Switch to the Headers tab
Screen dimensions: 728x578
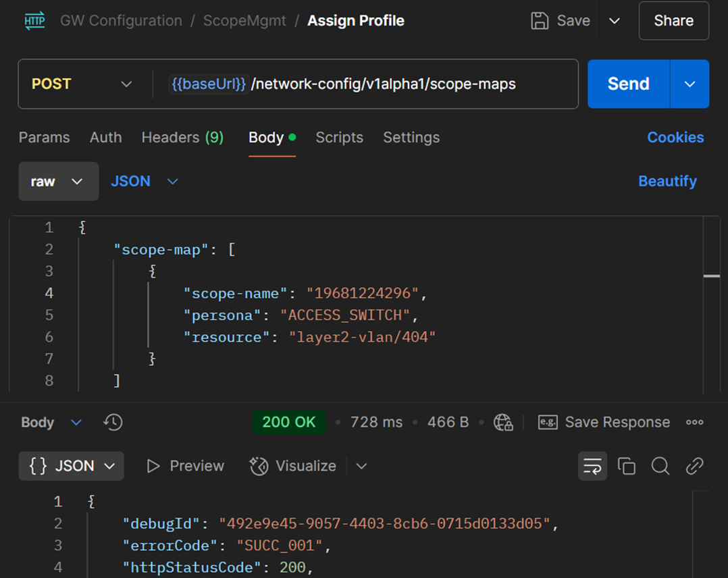coord(182,138)
